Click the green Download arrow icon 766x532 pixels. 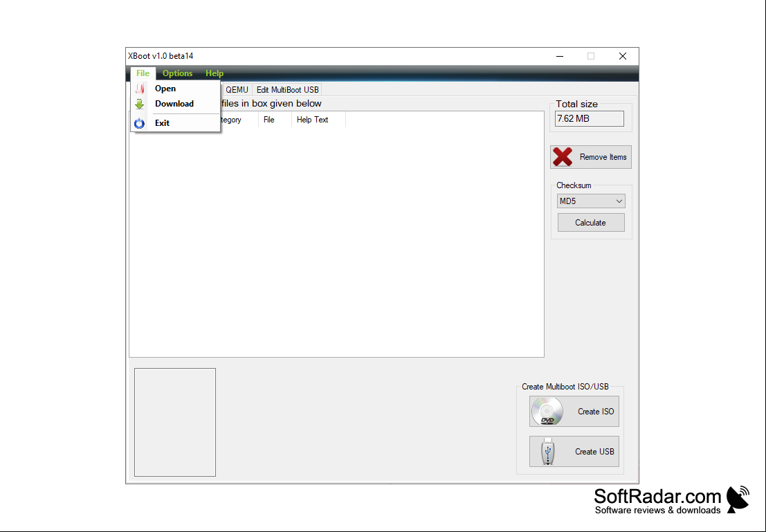pos(140,104)
